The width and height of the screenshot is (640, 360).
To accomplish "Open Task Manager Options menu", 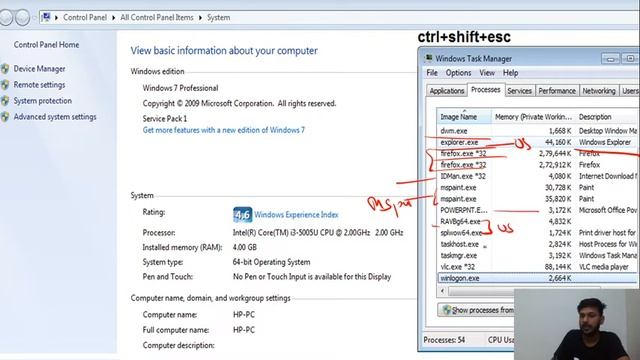I will click(458, 73).
